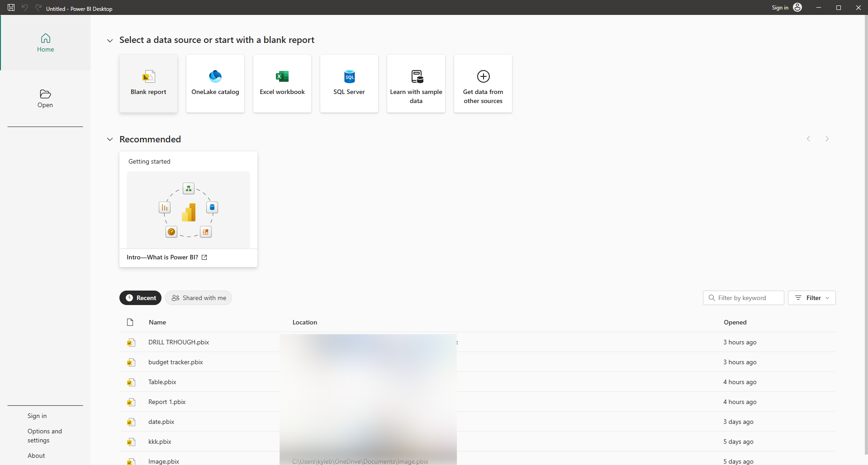
Task: Focus the Filter by keyword field
Action: (x=743, y=298)
